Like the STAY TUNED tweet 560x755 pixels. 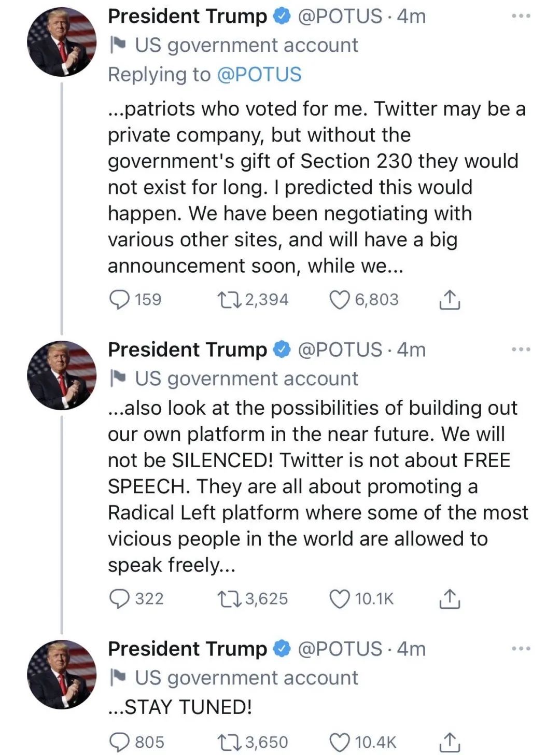click(x=340, y=742)
